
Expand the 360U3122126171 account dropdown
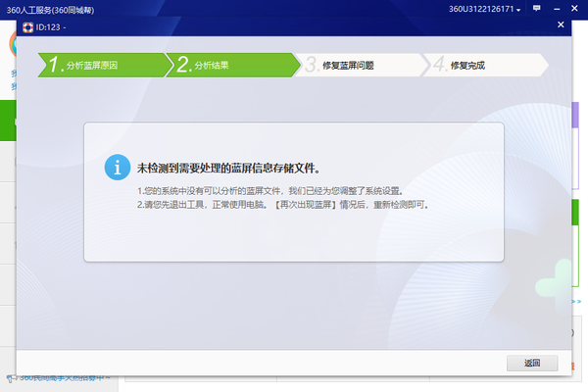point(518,9)
